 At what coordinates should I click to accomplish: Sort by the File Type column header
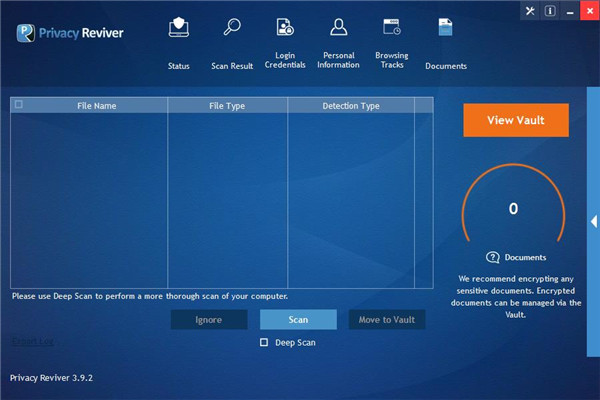[227, 106]
